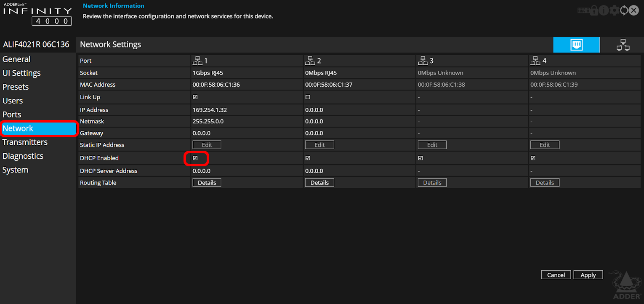
Task: Open routing table Details for port 4
Action: click(x=545, y=183)
